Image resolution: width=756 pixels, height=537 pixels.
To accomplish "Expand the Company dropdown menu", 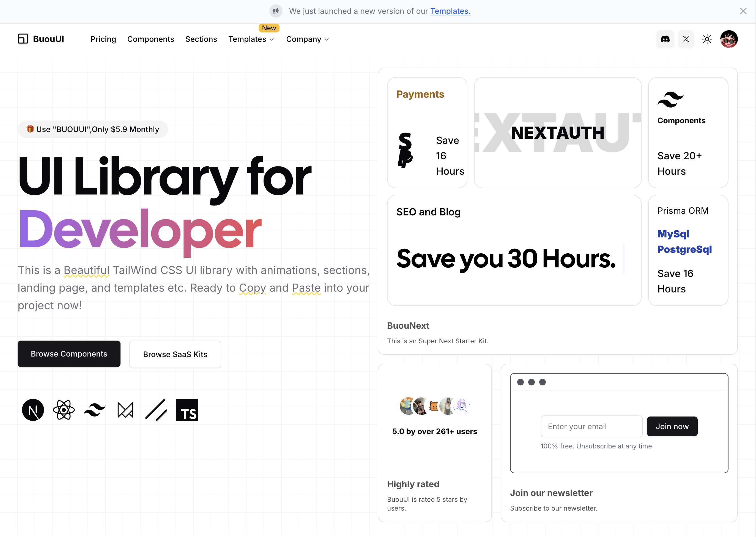I will pyautogui.click(x=307, y=39).
